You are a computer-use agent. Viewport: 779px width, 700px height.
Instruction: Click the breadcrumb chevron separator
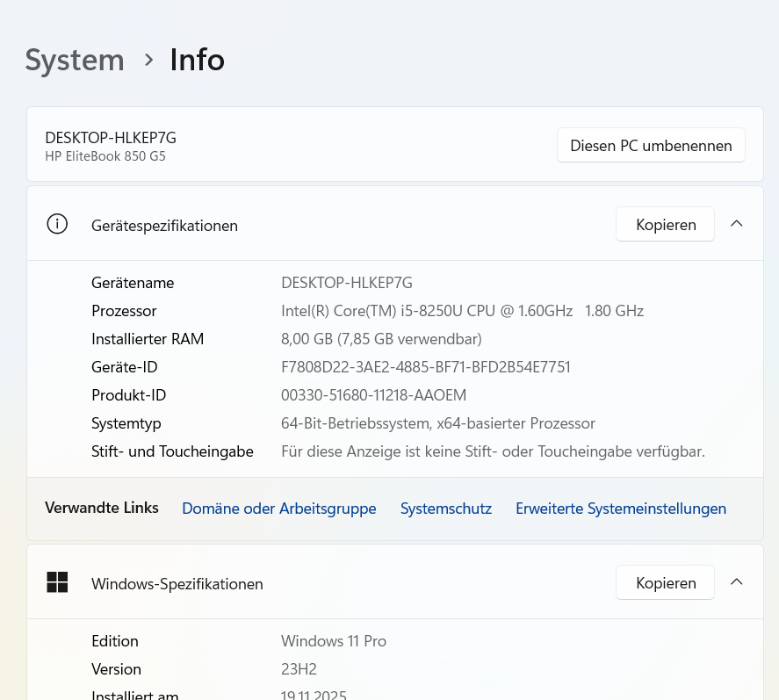coord(148,61)
